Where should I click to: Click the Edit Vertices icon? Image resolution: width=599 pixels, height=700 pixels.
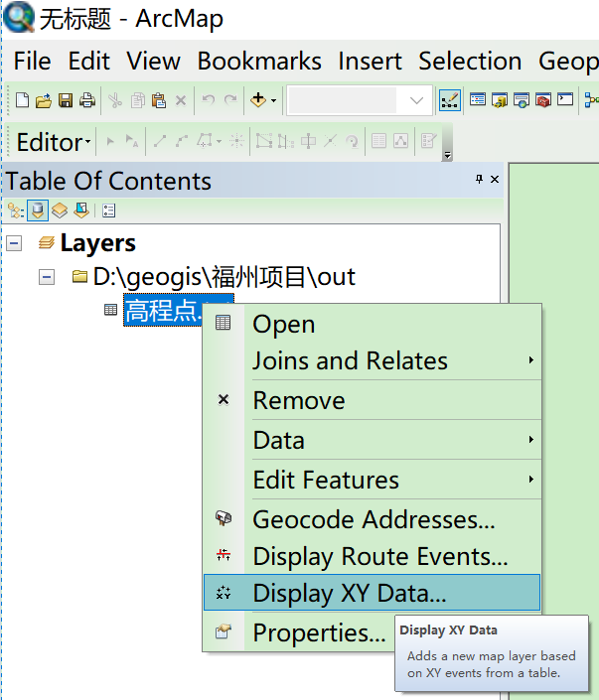tap(264, 141)
